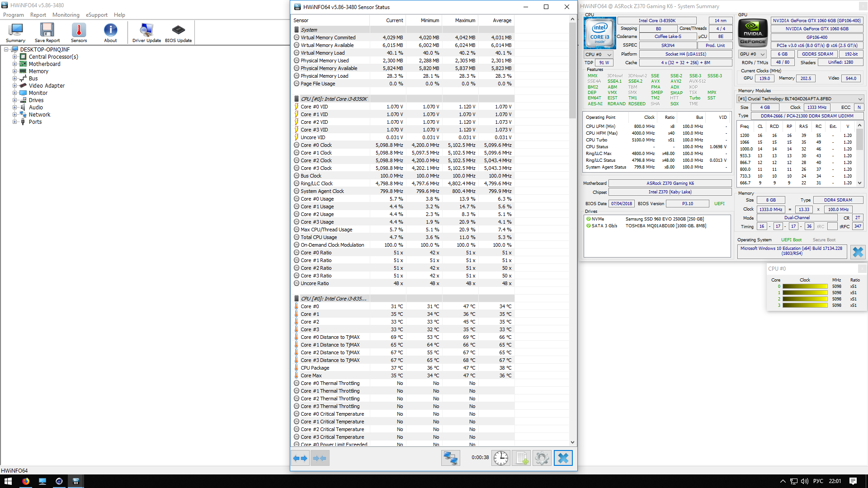Image resolution: width=868 pixels, height=488 pixels.
Task: Click the Driver Update icon
Action: (146, 33)
